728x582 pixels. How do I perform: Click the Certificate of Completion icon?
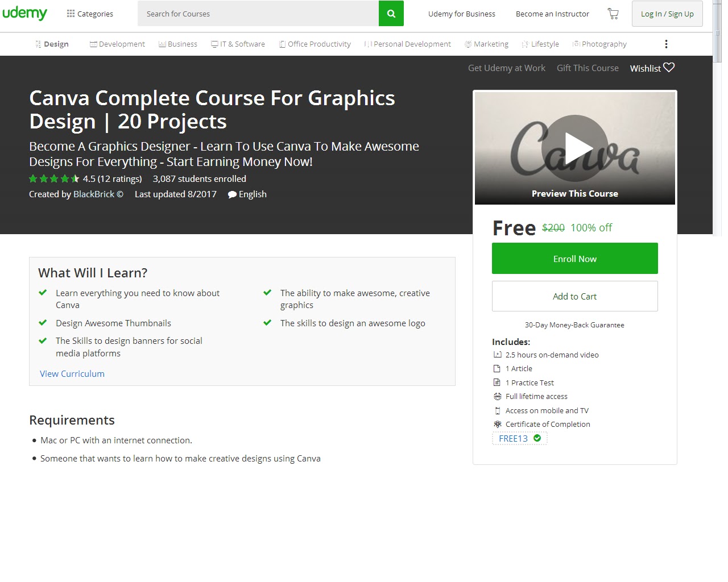coord(497,424)
